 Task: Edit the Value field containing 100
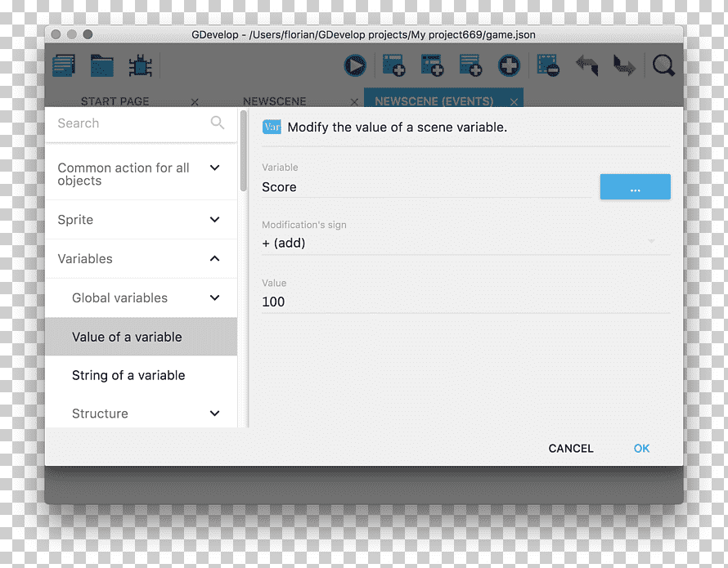[465, 302]
